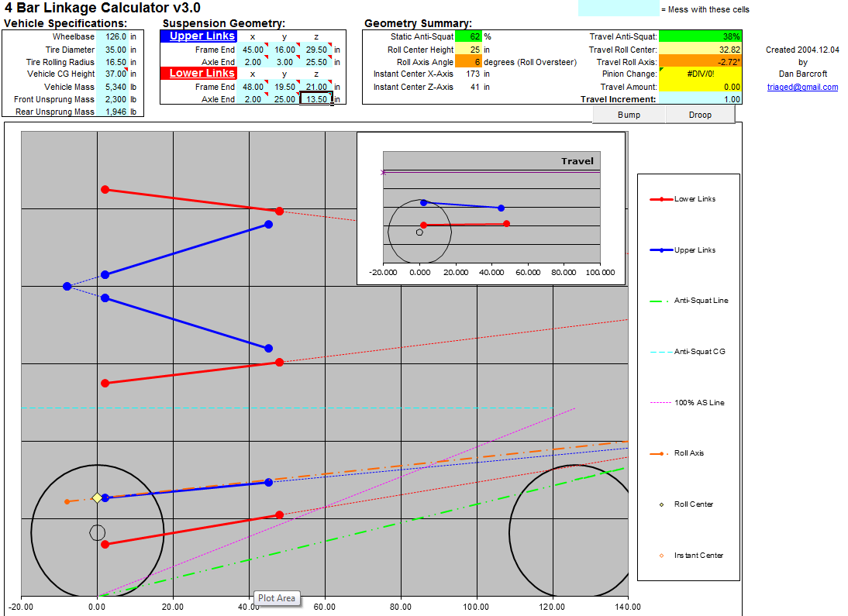This screenshot has width=848, height=616.
Task: Select the Tire Diameter value cell
Action: (x=112, y=50)
